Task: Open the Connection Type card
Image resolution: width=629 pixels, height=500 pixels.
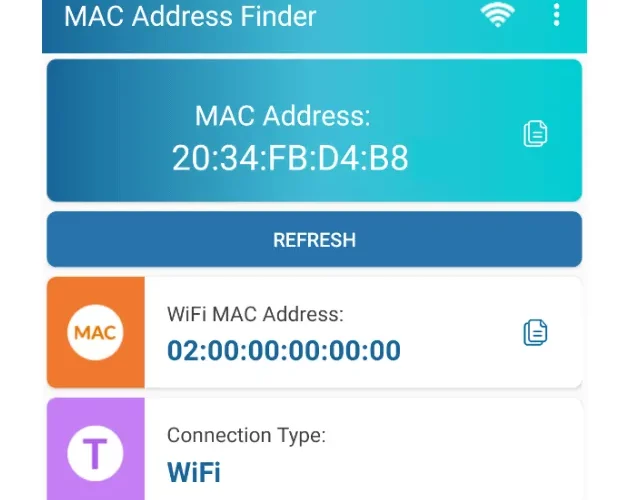Action: [x=314, y=449]
